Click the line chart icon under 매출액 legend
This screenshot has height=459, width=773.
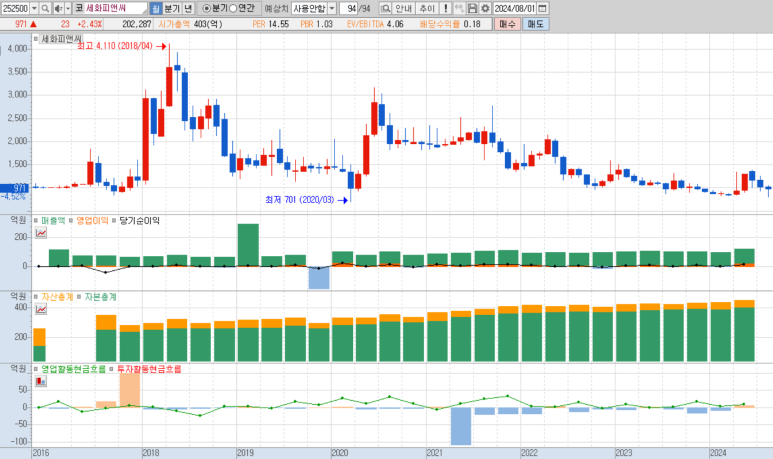click(41, 233)
